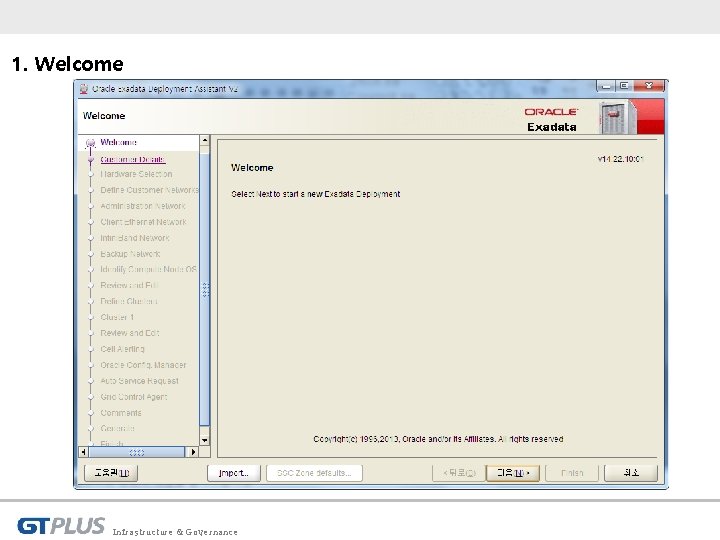Select the Cluster 1 step
This screenshot has width=720, height=540.
tap(117, 317)
